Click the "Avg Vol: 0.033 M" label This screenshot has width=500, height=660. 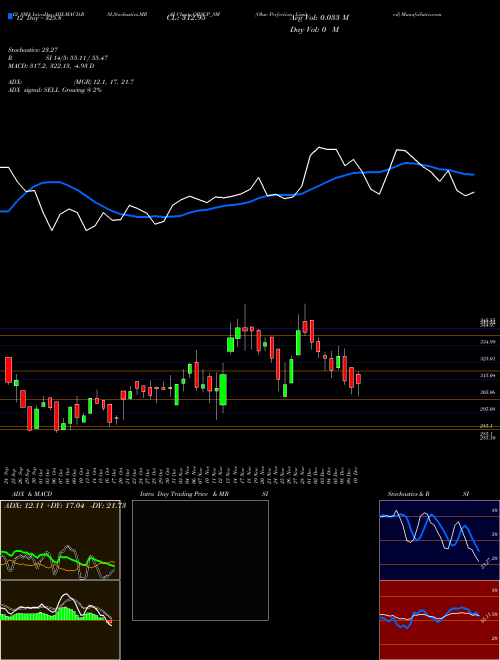click(319, 18)
